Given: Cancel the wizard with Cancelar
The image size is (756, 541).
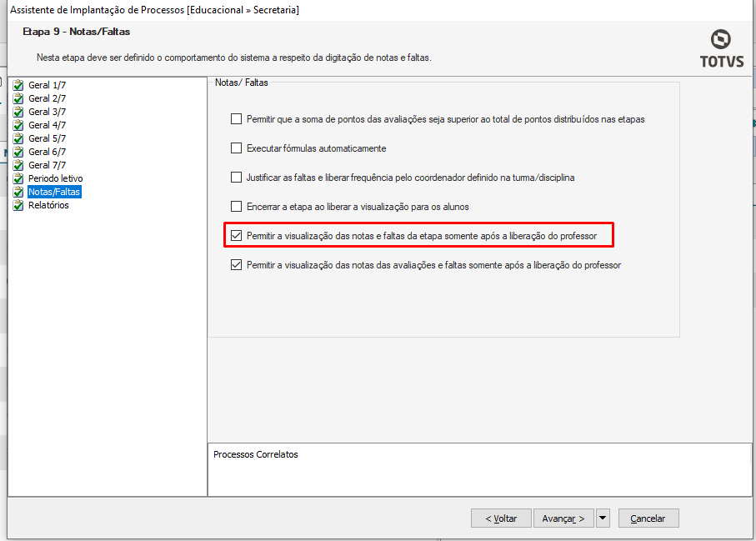Looking at the screenshot, I should tap(648, 518).
